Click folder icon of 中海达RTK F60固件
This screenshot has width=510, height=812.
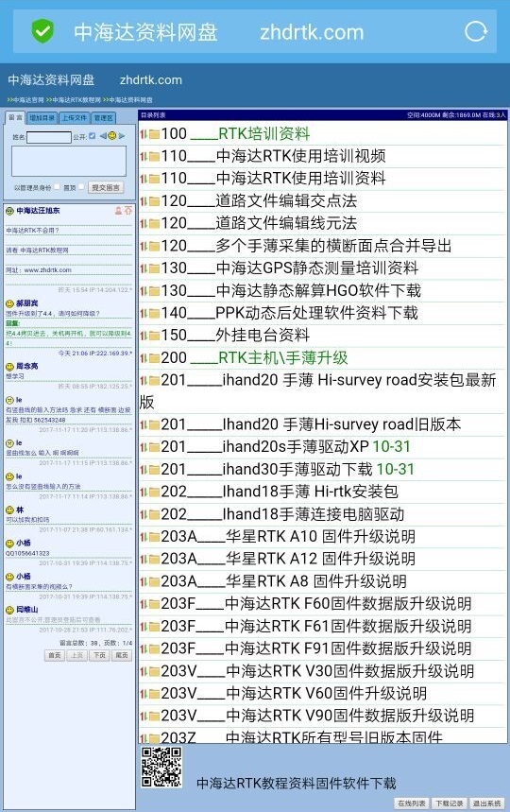[154, 604]
